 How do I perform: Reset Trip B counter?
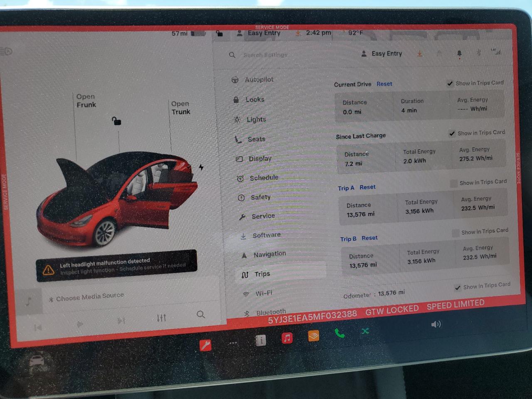(x=369, y=238)
